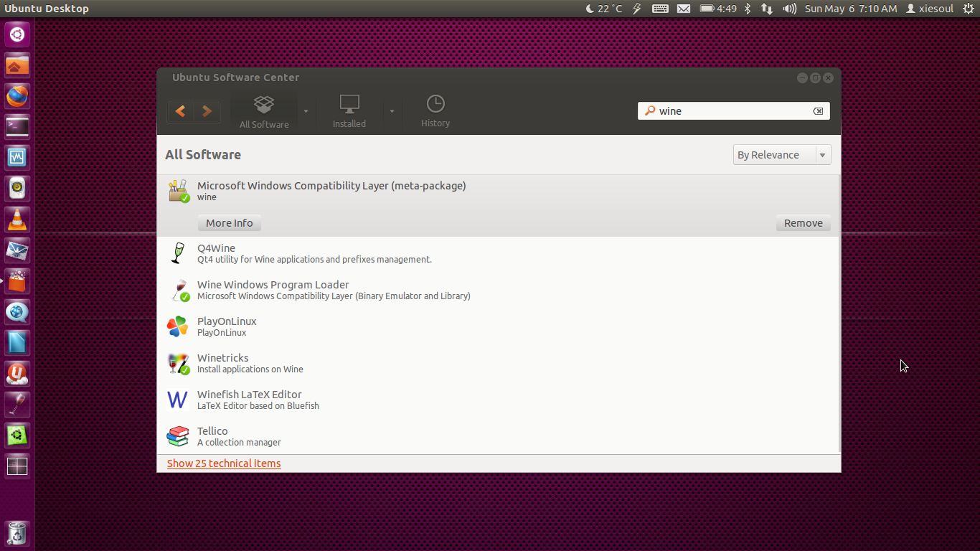This screenshot has height=551, width=980.
Task: Remove the wine meta-package
Action: pyautogui.click(x=804, y=223)
